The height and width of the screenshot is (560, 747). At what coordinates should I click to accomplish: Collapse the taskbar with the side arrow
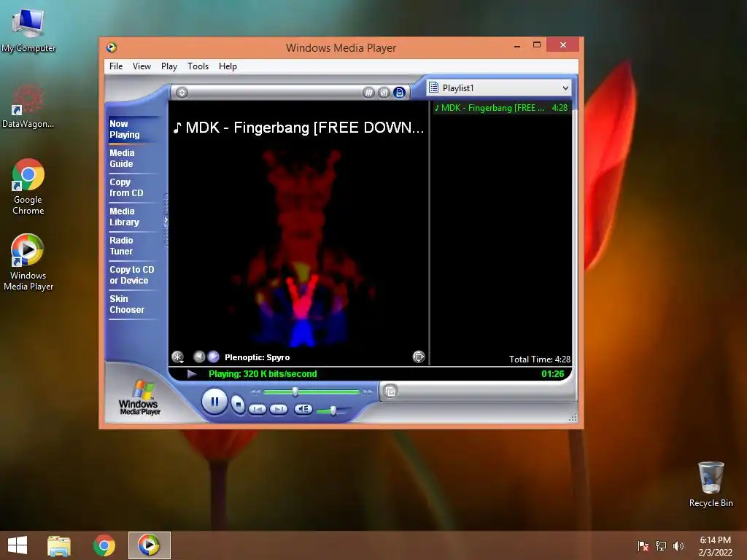[x=166, y=220]
